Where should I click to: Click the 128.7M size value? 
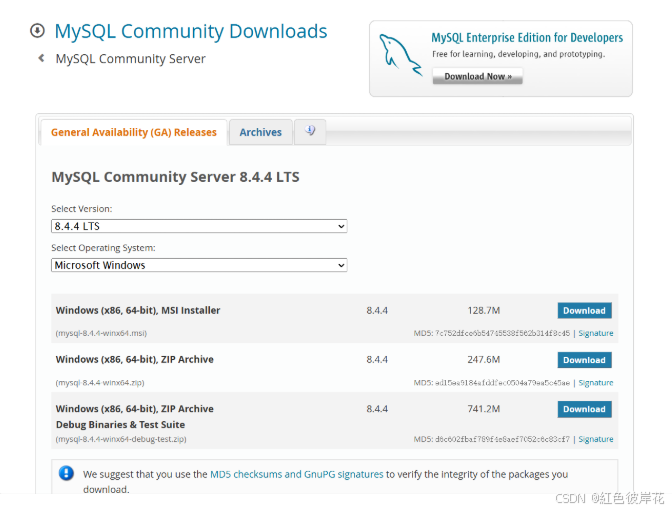click(484, 310)
